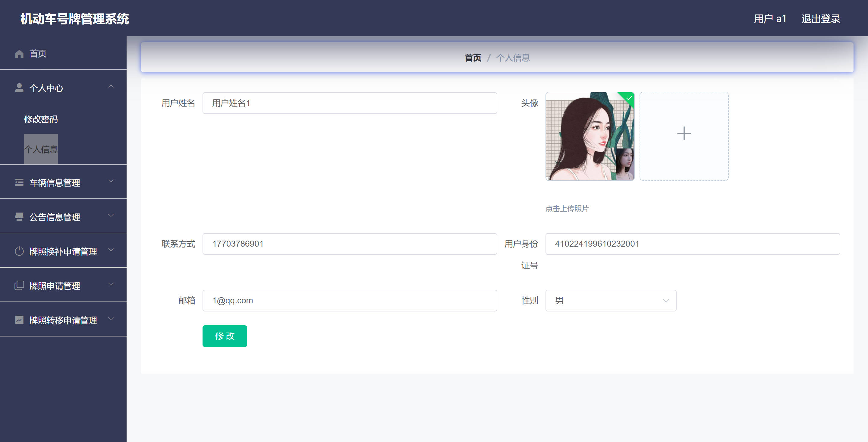The width and height of the screenshot is (868, 442).
Task: Click the person icon for 个人中心
Action: coord(19,88)
